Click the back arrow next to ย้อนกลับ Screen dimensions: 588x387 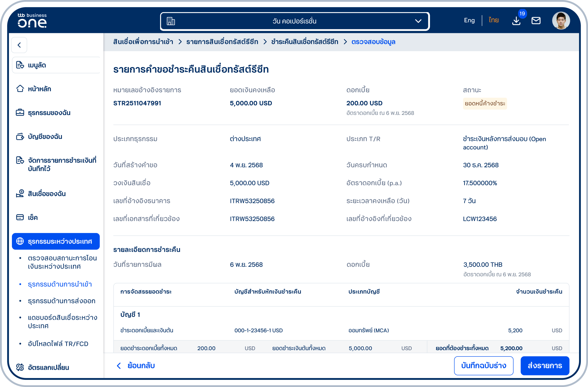119,366
